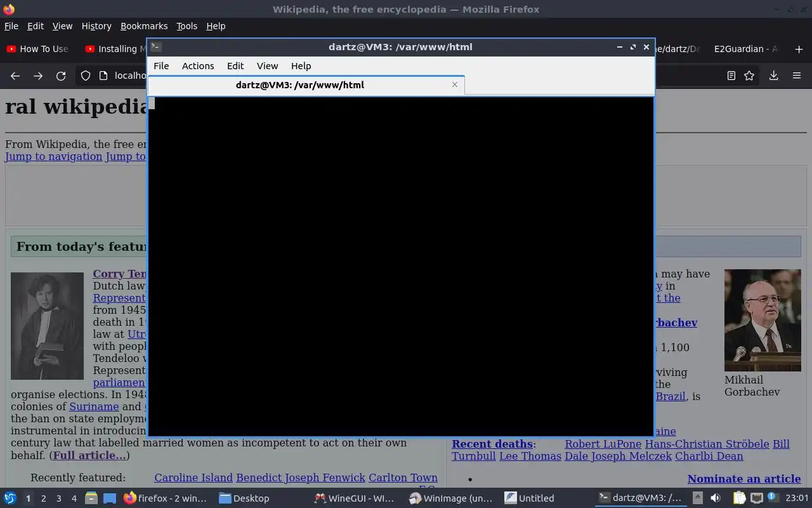Expand the hidden tray icons arrow
This screenshot has height=508, width=812.
click(697, 498)
